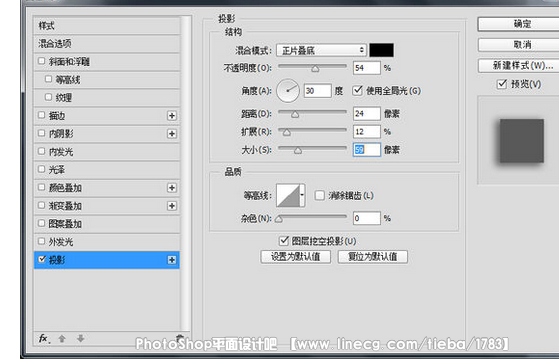Enable the 外发光 checkbox
Screen dimensions: 559x361
coord(41,241)
